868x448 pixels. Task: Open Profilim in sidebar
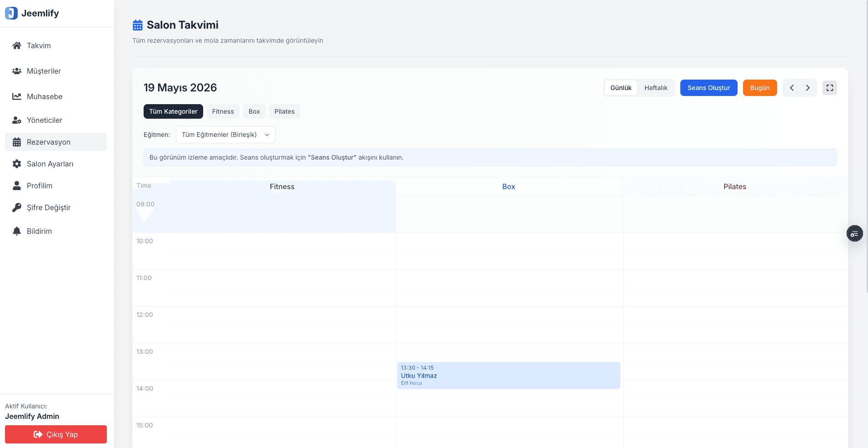[x=56, y=186]
